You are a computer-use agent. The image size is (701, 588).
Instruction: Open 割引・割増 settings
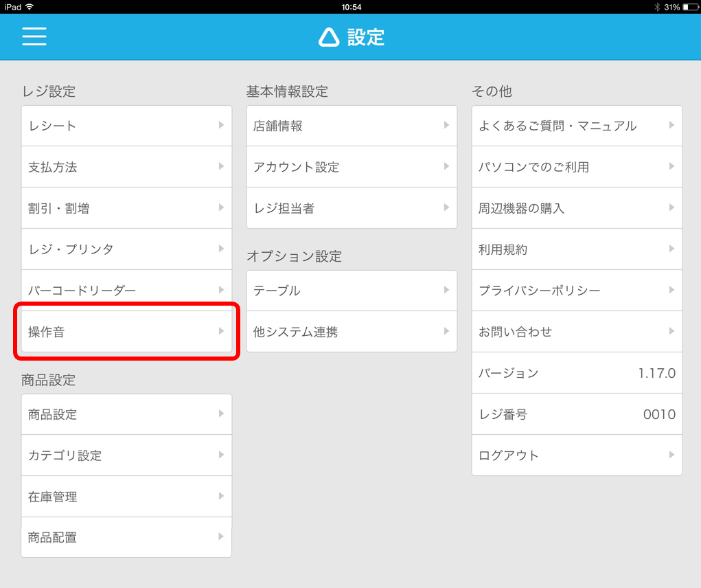point(126,208)
